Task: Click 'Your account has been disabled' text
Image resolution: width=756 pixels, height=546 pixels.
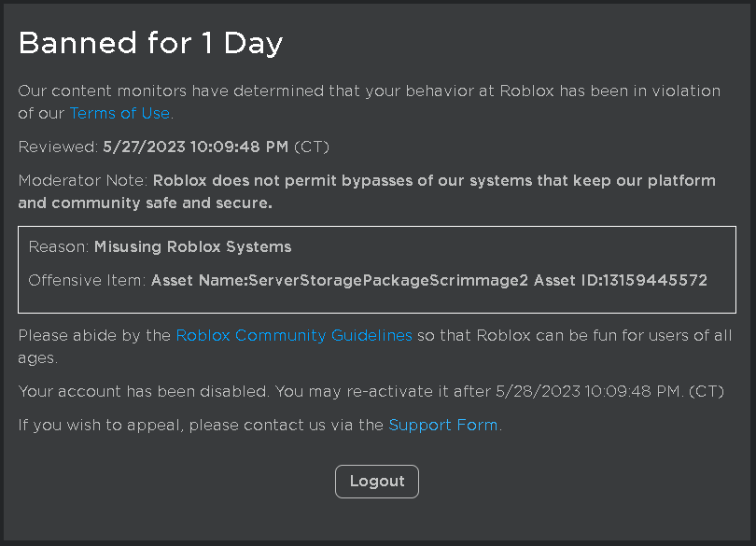Action: 143,391
